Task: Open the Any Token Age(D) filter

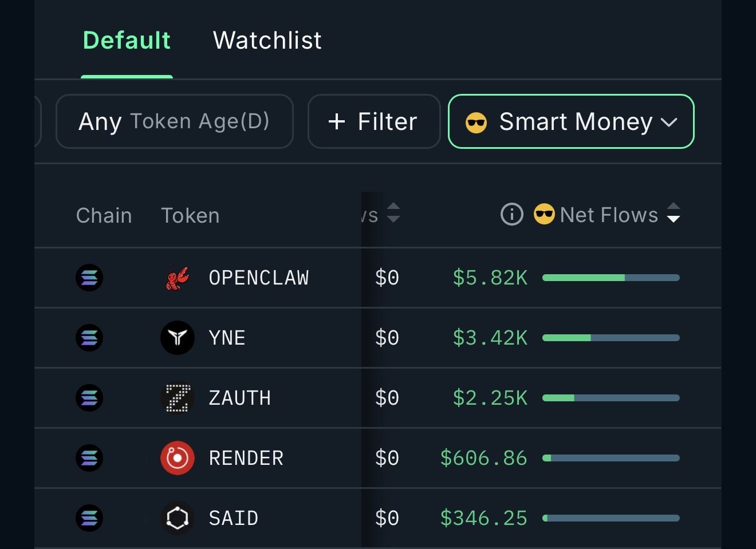Action: point(174,121)
